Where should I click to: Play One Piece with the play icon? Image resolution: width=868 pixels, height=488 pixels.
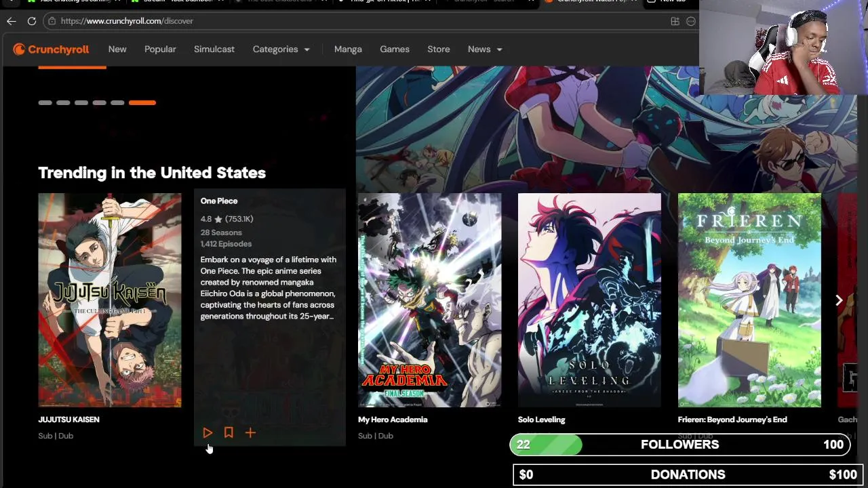[x=208, y=432]
